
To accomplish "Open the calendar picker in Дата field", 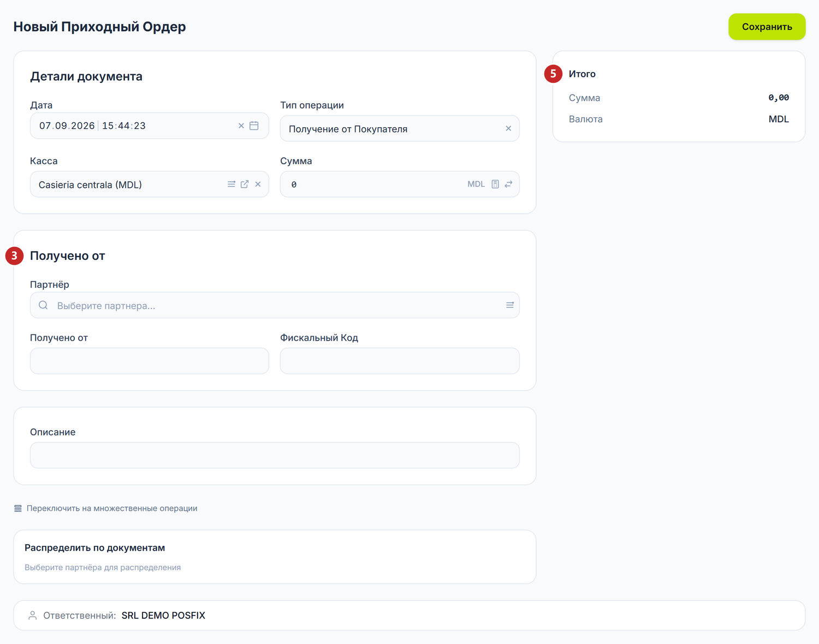I will [254, 126].
